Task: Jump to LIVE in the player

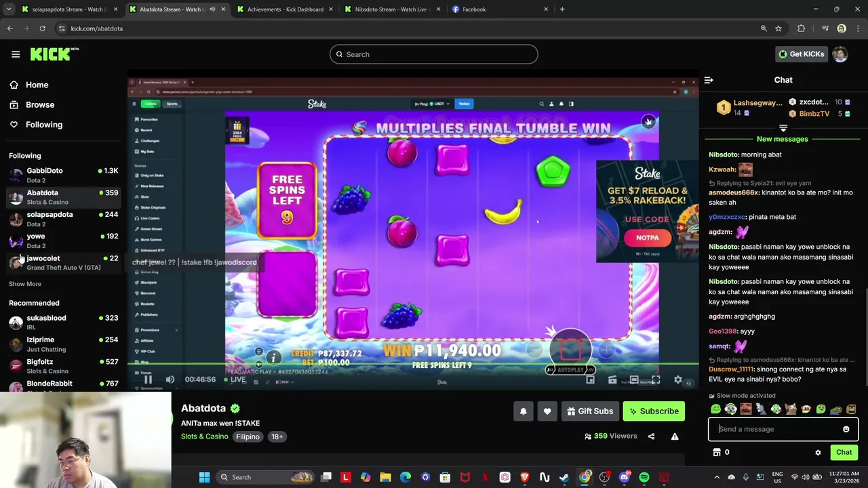Action: 234,380
